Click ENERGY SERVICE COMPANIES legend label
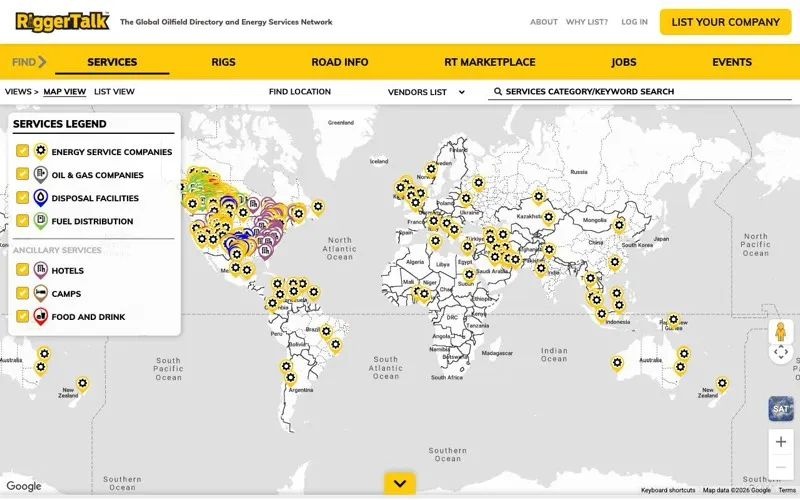The width and height of the screenshot is (800, 500). (112, 152)
